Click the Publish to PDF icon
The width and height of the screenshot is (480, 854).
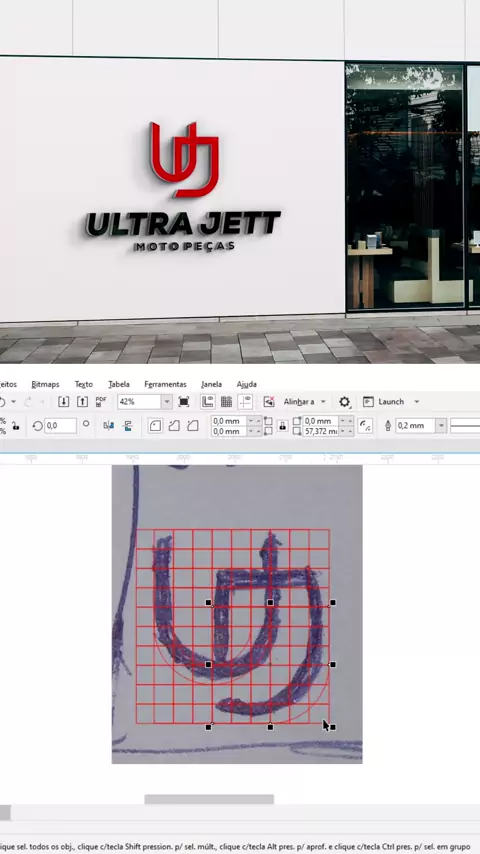click(101, 402)
